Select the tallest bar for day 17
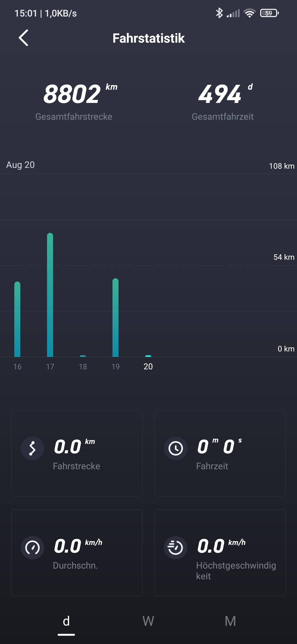The image size is (297, 644). click(x=50, y=294)
